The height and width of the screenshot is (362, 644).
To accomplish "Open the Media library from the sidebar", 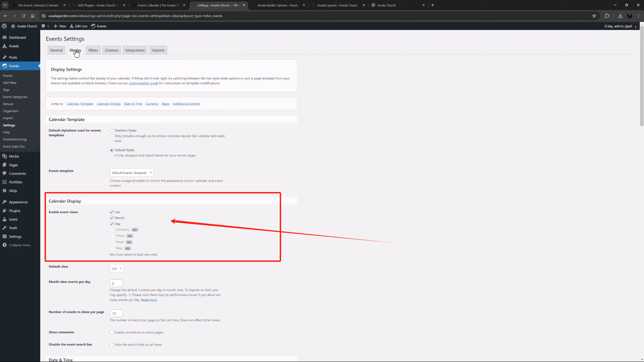I will [14, 156].
